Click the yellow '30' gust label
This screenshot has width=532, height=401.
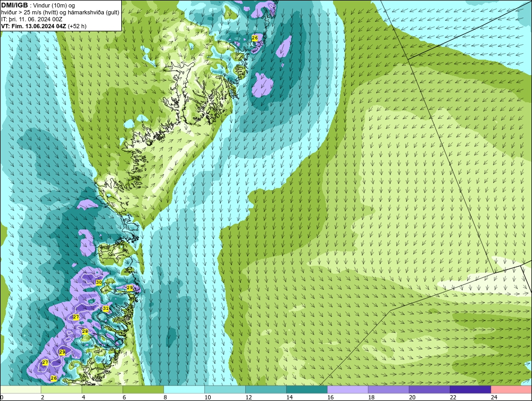coord(99,282)
